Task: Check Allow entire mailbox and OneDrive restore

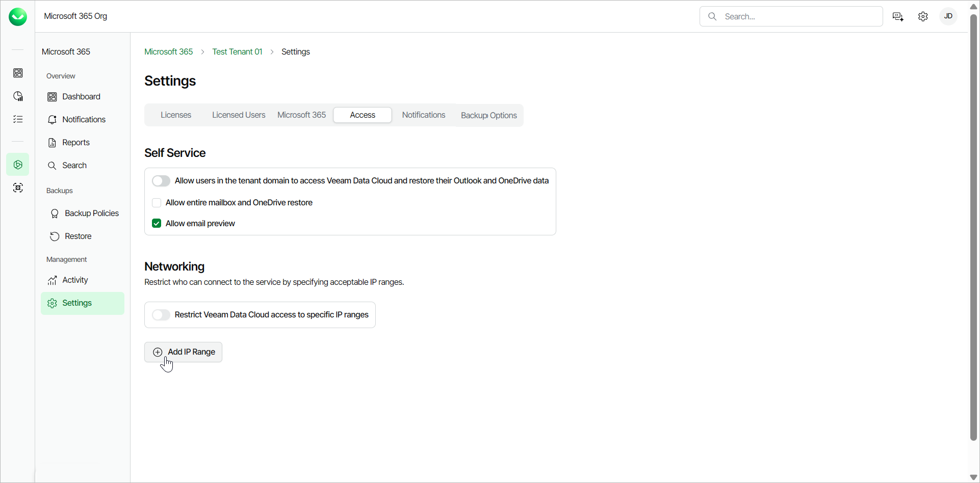Action: click(x=157, y=203)
